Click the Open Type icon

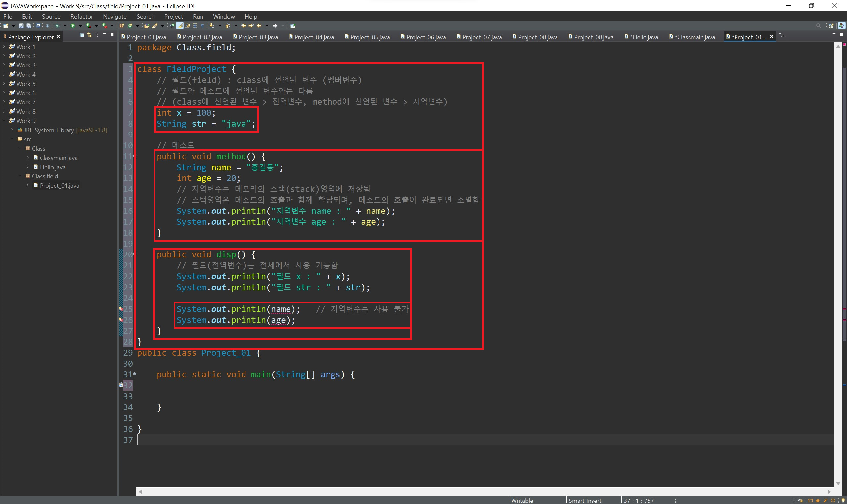(147, 26)
